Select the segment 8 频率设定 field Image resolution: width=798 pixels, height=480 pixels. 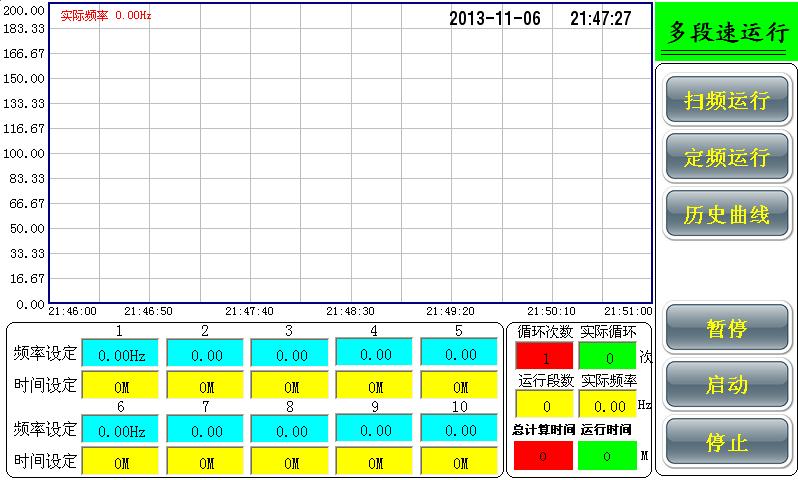point(289,430)
